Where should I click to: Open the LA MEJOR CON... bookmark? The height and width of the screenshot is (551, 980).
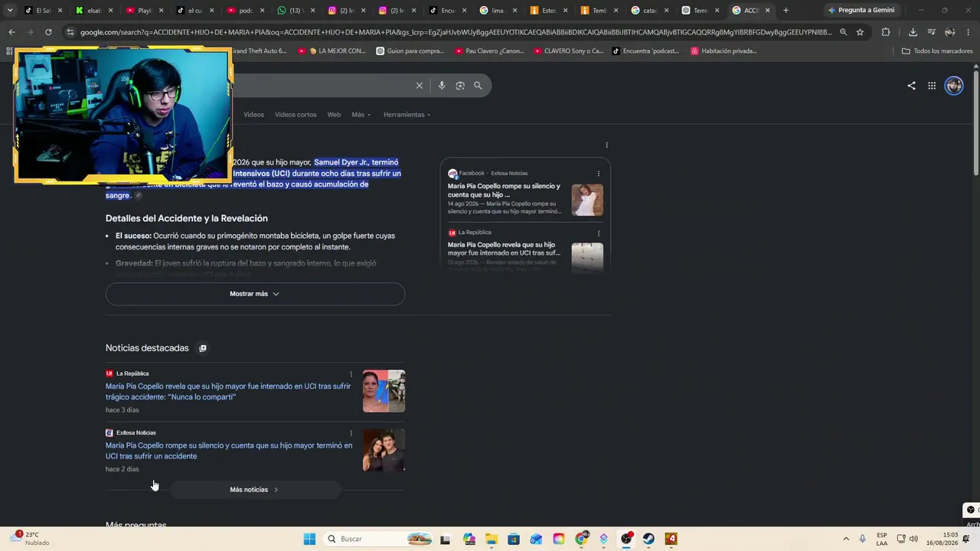click(332, 51)
